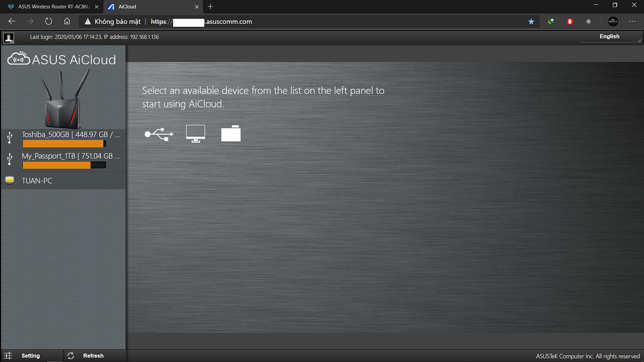
Task: Click the USB device icon in main panel
Action: coord(159,134)
